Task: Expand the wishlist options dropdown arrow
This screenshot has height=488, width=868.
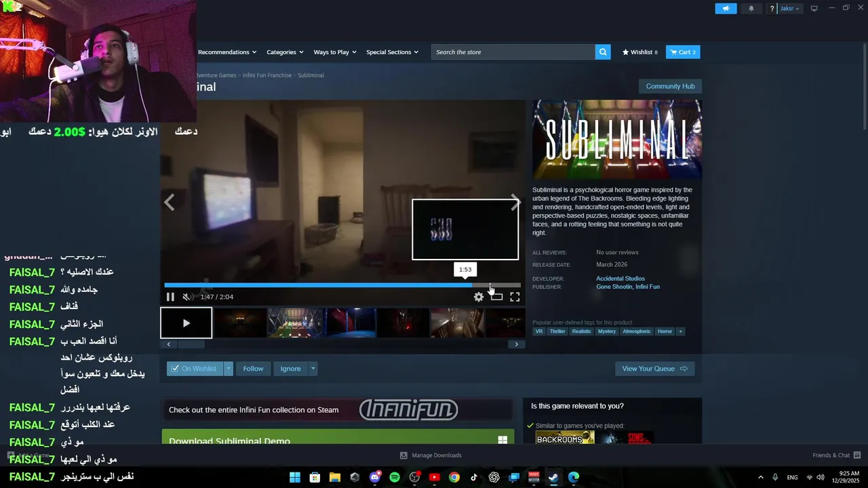Action: pos(229,369)
